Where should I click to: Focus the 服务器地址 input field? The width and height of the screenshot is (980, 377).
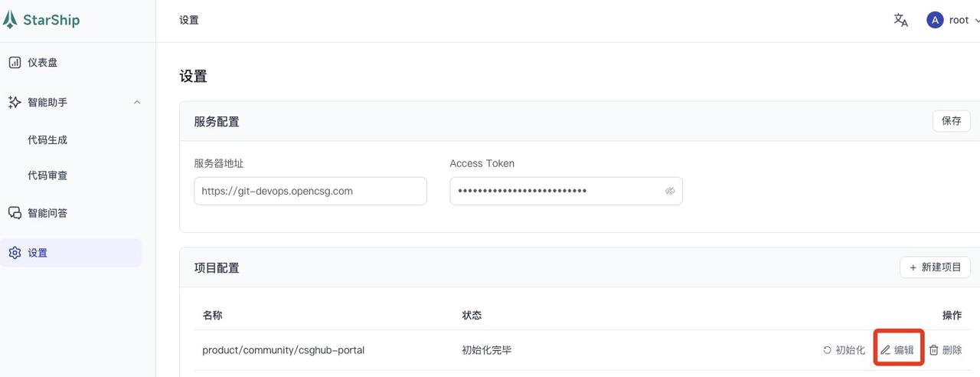pyautogui.click(x=310, y=191)
